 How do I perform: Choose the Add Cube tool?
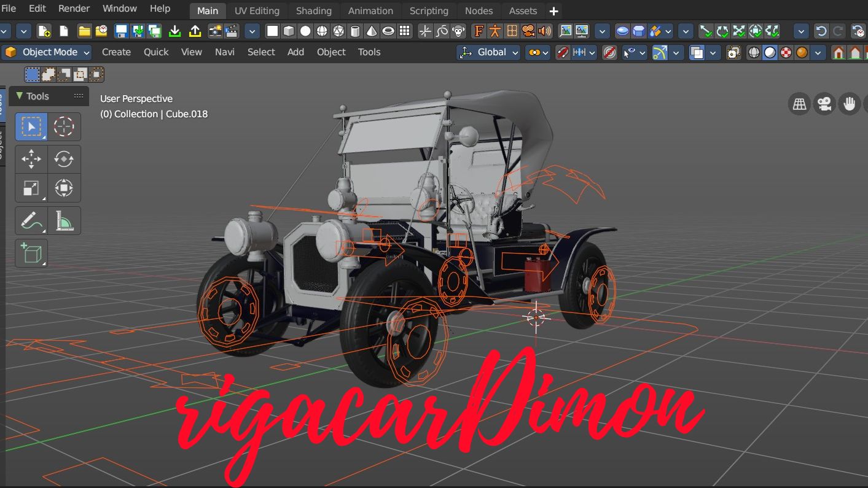(31, 253)
